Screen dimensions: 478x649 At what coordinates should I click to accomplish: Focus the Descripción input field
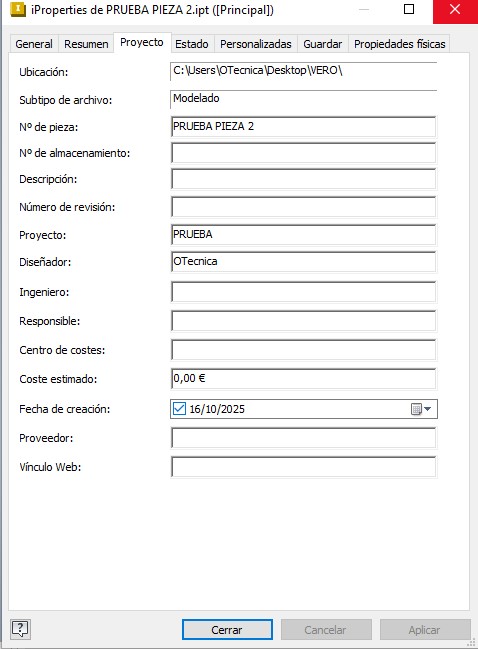(303, 179)
